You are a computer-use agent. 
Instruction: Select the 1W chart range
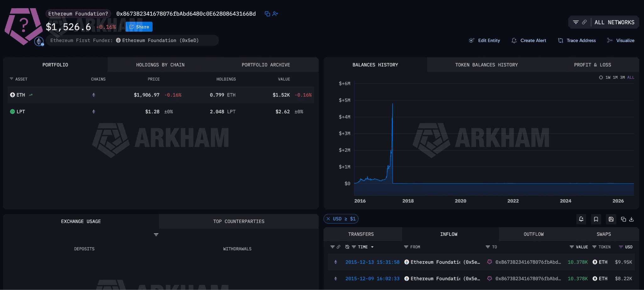(x=608, y=77)
